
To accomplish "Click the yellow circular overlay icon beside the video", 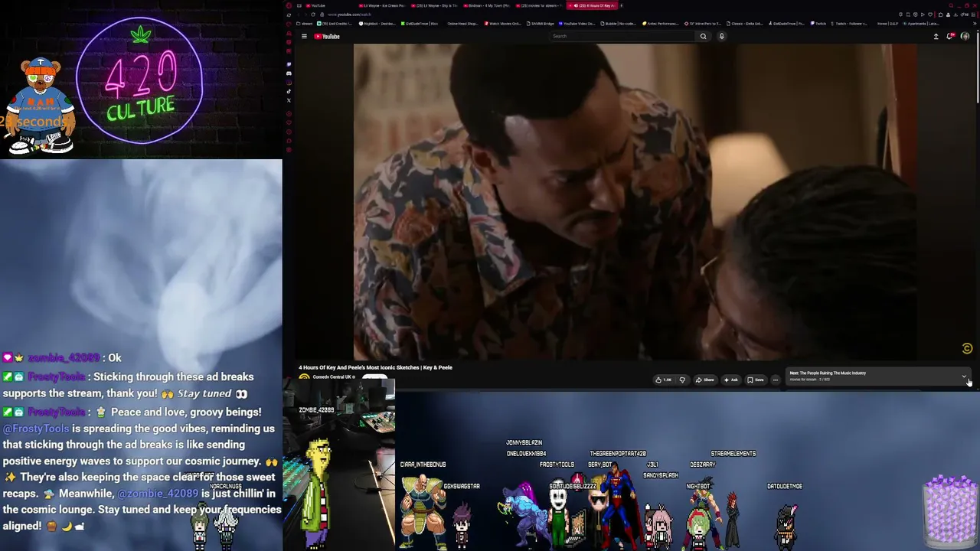I will tap(967, 349).
